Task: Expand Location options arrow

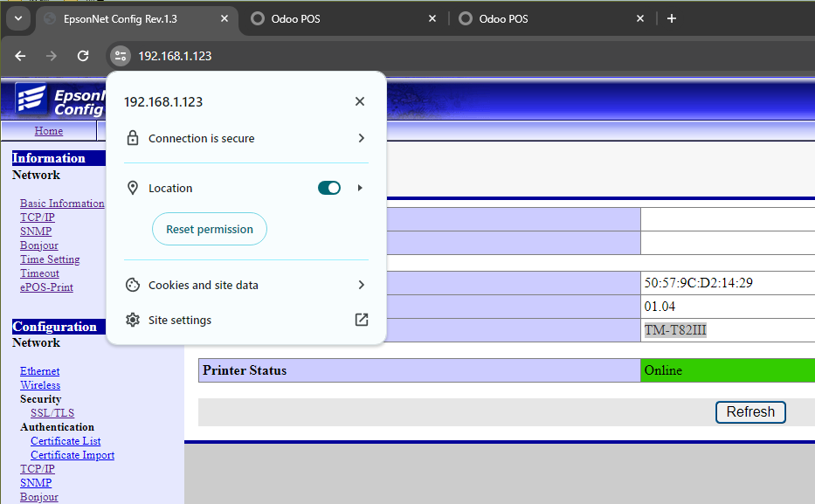Action: [360, 188]
